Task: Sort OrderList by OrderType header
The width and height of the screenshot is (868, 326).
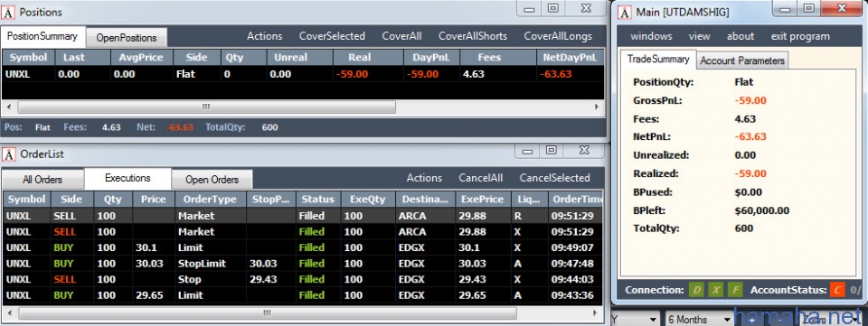Action: click(210, 199)
